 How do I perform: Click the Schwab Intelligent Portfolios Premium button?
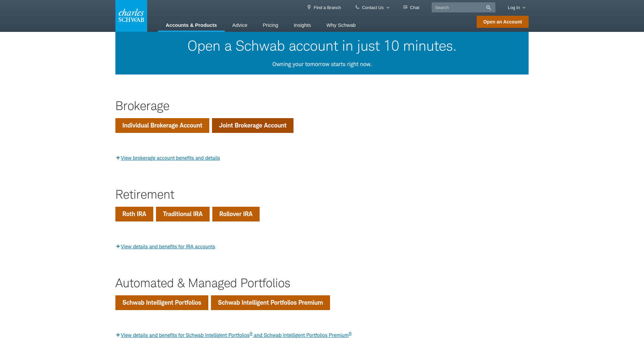tap(270, 303)
